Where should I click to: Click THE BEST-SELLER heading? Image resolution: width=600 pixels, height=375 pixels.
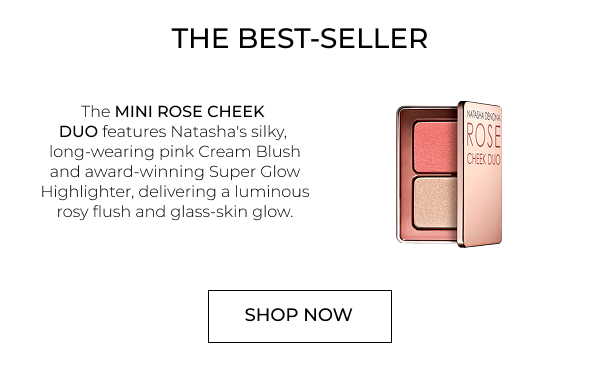300,38
